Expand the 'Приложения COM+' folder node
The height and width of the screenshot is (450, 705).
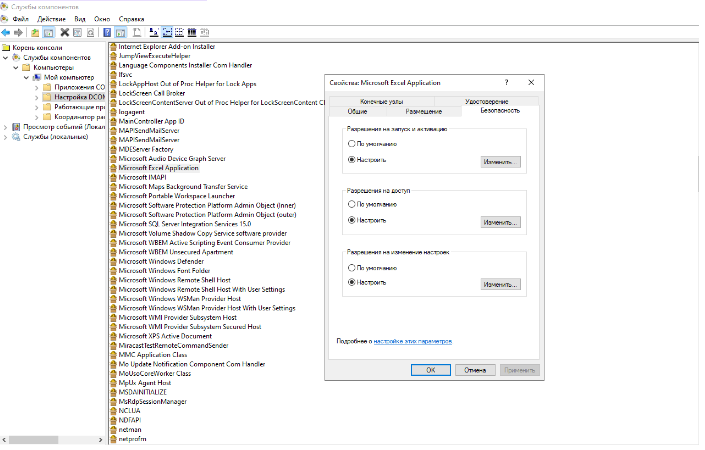pos(37,87)
